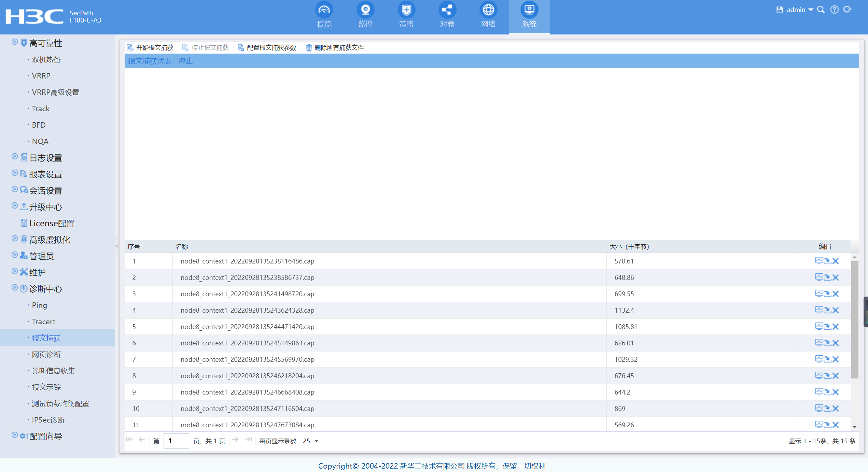Click 开始报文捕获 start capture button

[150, 48]
